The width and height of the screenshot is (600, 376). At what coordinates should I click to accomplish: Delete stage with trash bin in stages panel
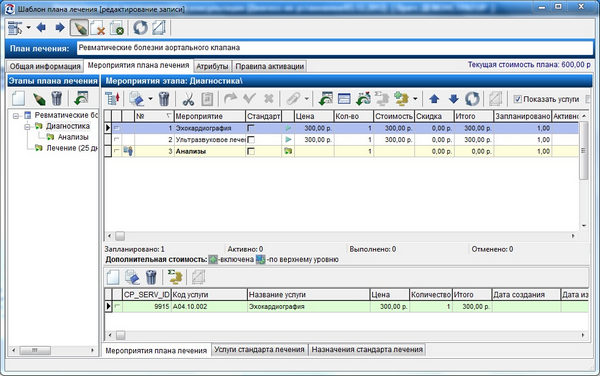coord(57,98)
